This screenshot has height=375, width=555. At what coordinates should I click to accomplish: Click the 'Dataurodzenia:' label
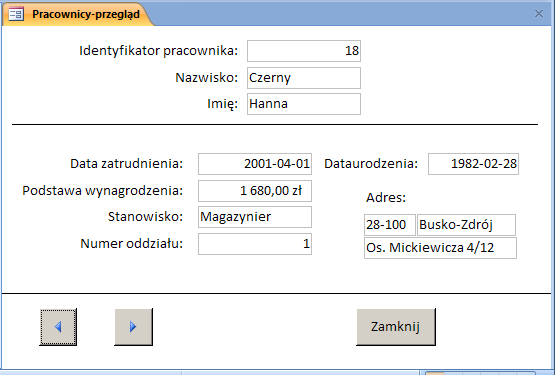(x=371, y=164)
